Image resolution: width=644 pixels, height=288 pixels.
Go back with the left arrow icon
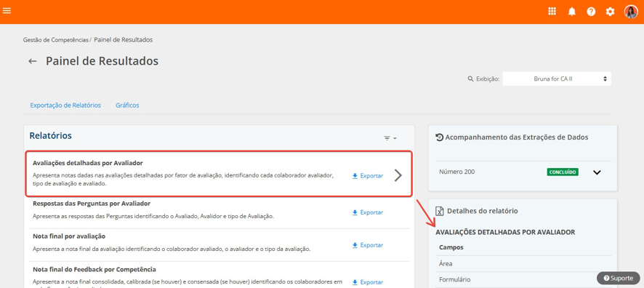pyautogui.click(x=33, y=61)
